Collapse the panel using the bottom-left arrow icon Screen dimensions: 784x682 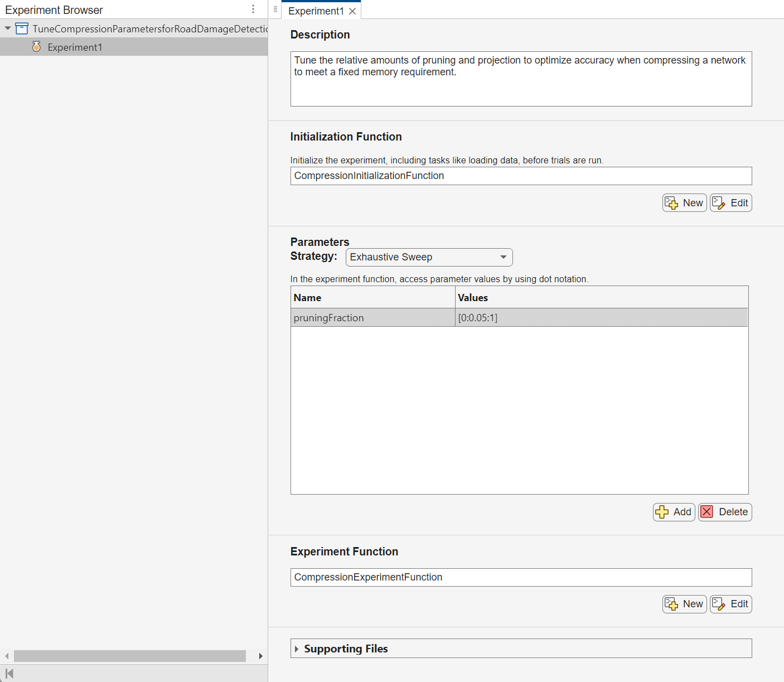click(x=9, y=674)
